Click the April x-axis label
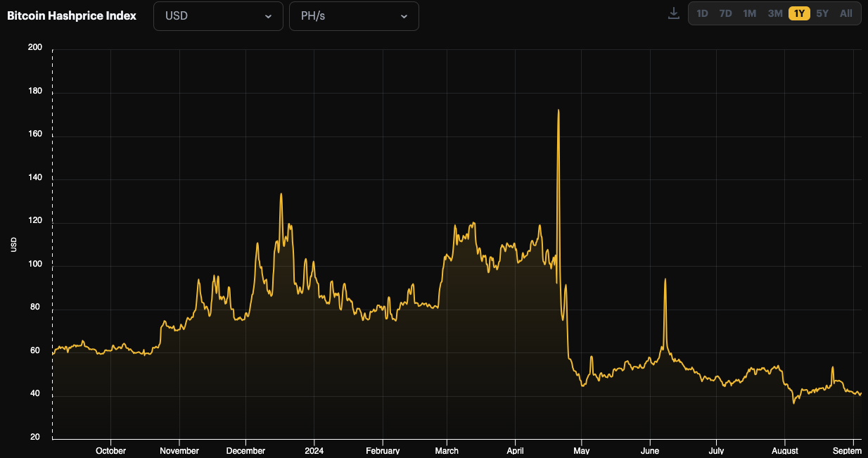The image size is (868, 458). (x=515, y=451)
